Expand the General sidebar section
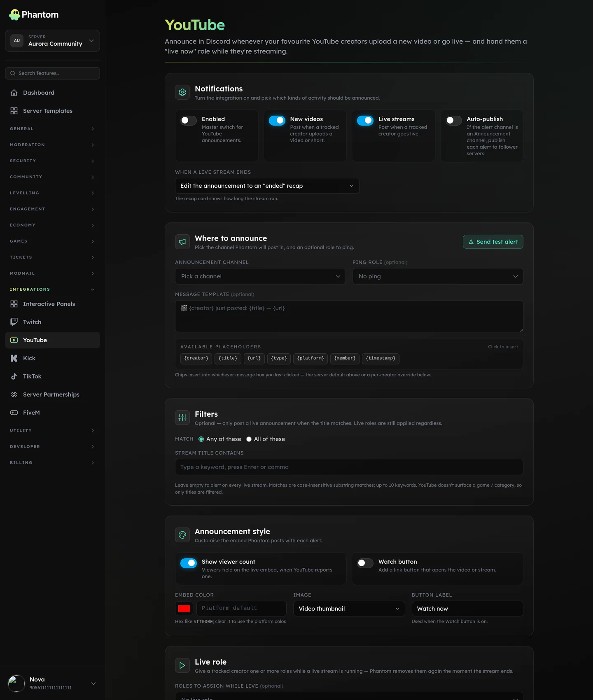The image size is (593, 700). click(52, 129)
